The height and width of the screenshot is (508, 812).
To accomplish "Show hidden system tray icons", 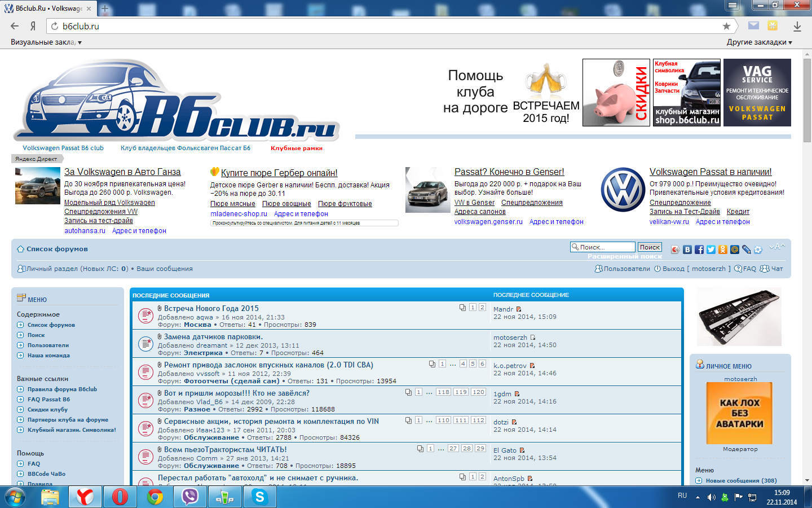I will coord(698,497).
